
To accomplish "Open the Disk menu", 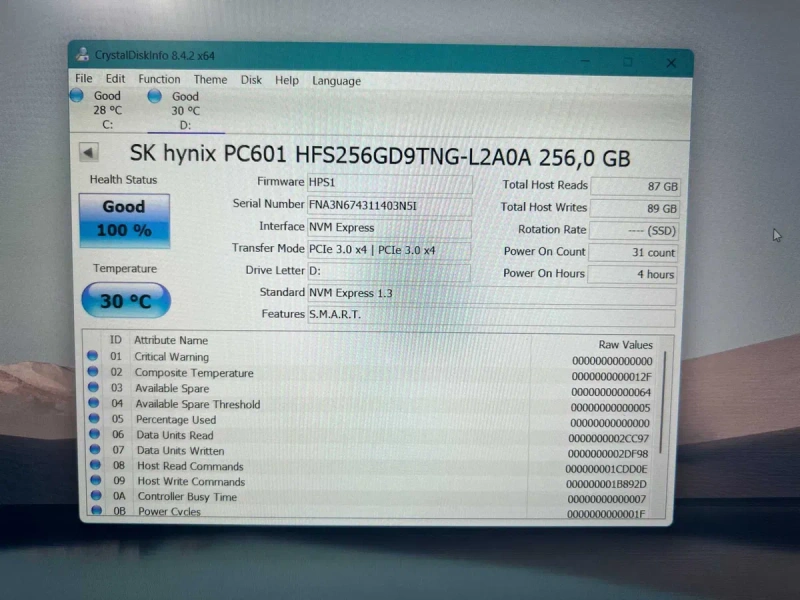I will 251,80.
